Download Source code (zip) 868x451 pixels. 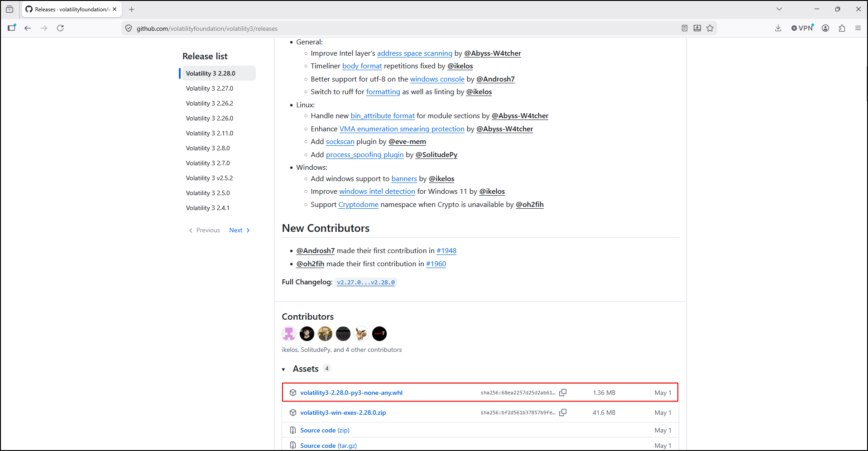[x=325, y=430]
